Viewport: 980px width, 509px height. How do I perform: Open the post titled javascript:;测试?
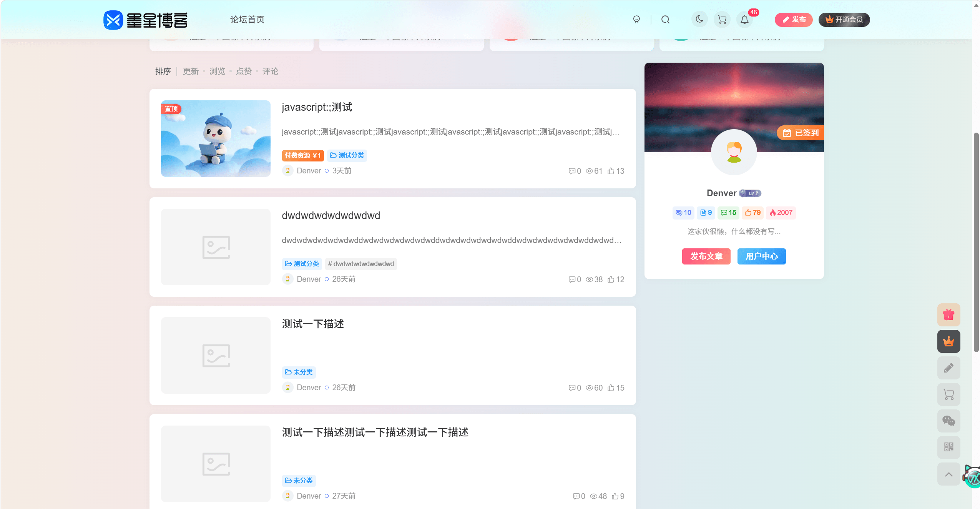317,107
